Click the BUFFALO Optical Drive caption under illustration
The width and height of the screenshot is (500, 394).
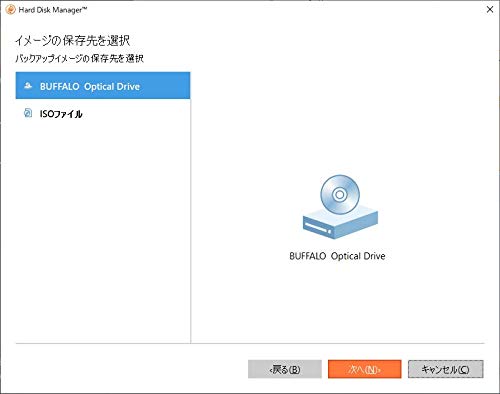click(x=337, y=256)
